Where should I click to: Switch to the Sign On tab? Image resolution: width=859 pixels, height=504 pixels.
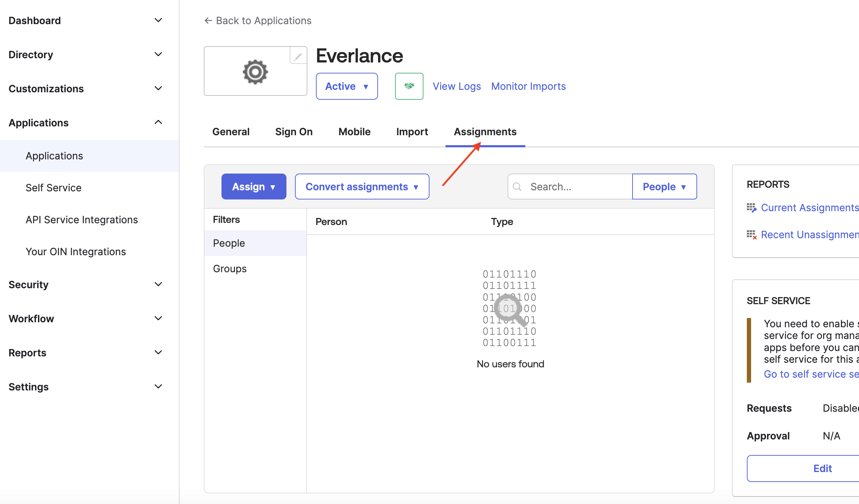click(x=294, y=132)
